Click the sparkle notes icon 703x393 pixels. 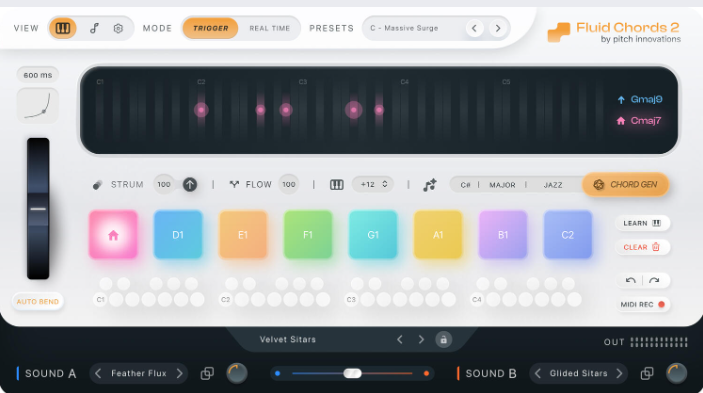click(430, 185)
